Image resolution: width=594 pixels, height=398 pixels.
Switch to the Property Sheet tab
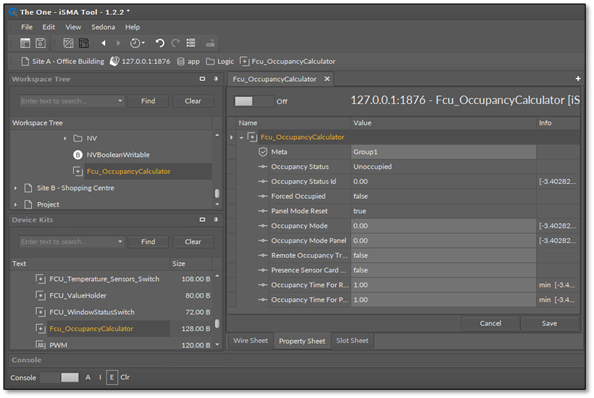click(302, 341)
